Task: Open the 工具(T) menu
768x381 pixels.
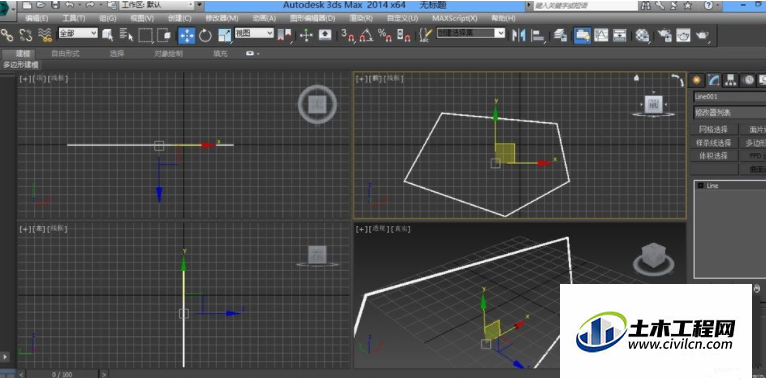Action: [74, 18]
